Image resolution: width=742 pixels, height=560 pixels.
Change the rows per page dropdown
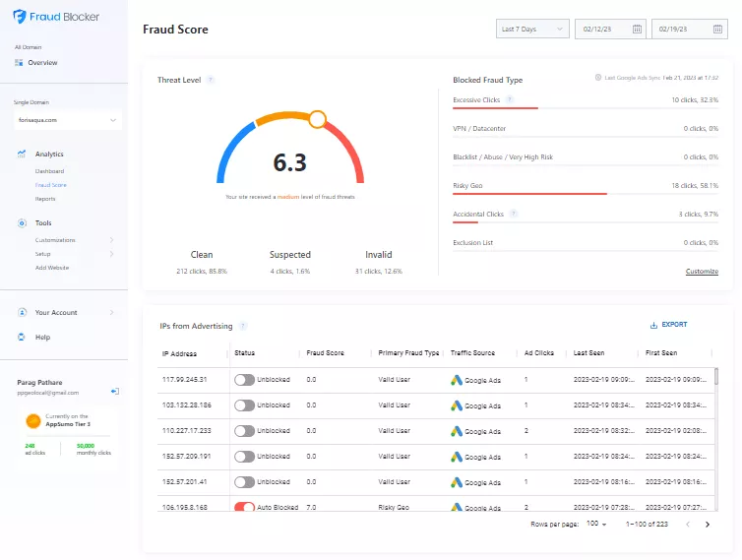(596, 524)
